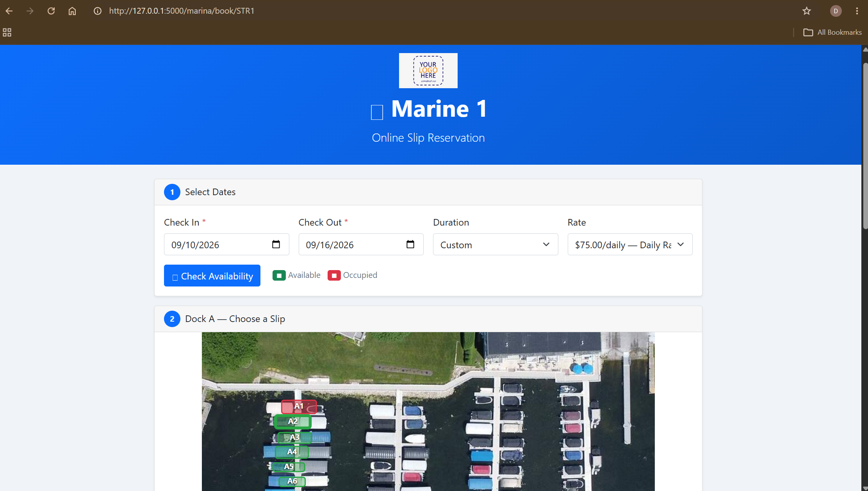
Task: Select occupied slip A1 on map
Action: (x=299, y=407)
